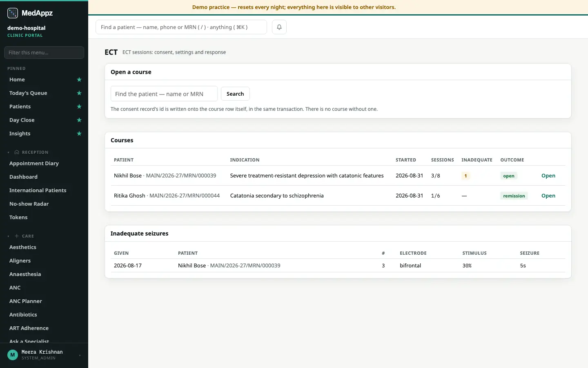Open No-show Radar
The image size is (588, 368).
click(29, 204)
